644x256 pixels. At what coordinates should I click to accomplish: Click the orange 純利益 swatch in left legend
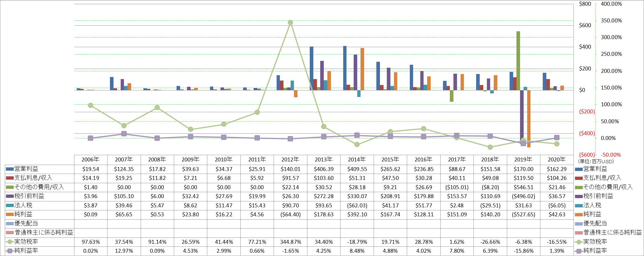pos(10,215)
